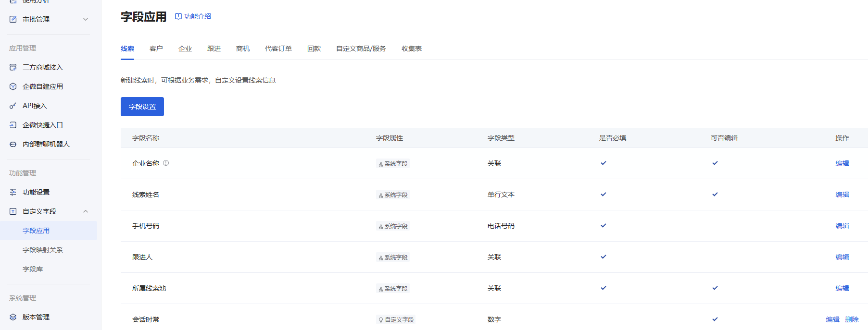Click 是否必填 checkmark for 手机号码

click(604, 226)
